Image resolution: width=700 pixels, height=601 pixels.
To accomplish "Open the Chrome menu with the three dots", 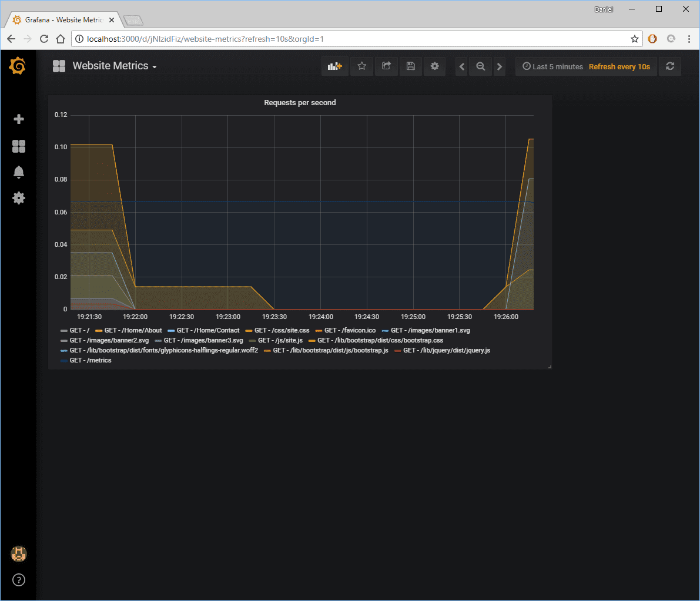I will 688,39.
